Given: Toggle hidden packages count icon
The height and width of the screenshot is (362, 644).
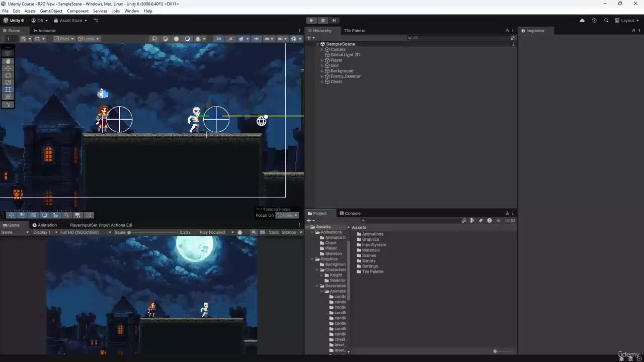Looking at the screenshot, I should [511, 220].
